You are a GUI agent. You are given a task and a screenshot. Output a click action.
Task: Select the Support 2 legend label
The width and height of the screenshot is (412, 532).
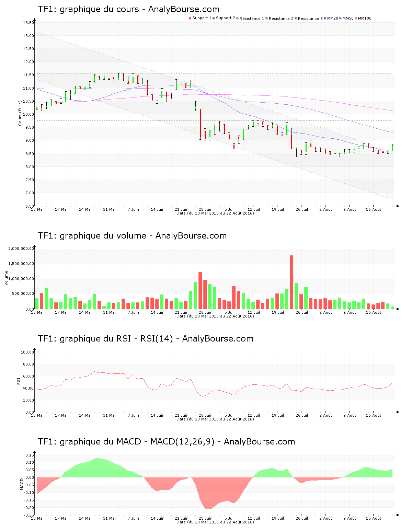226,18
